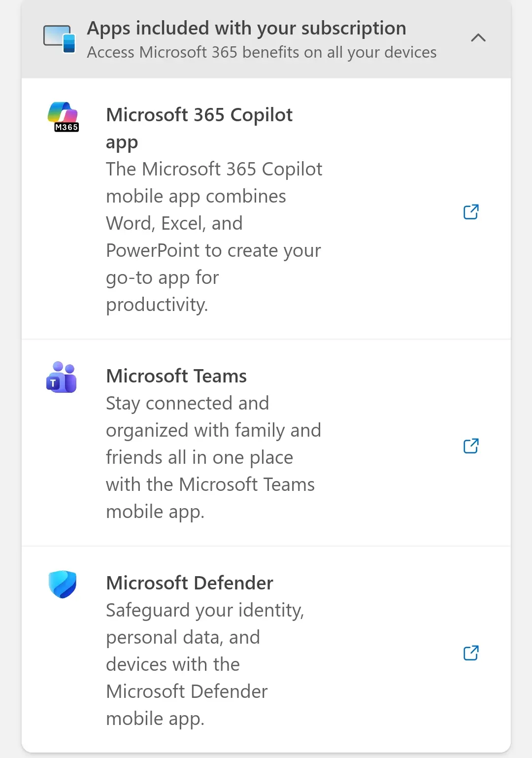Click the Microsoft 365 Copilot app logo
This screenshot has width=532, height=758.
coord(63,116)
